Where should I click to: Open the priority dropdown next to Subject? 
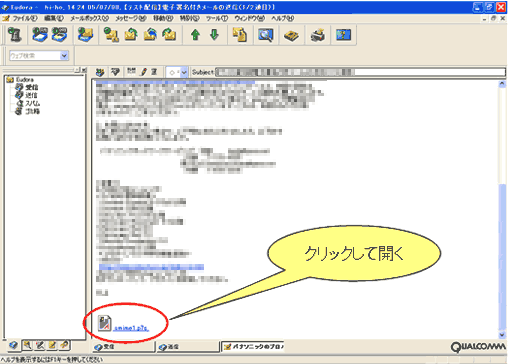[x=184, y=72]
